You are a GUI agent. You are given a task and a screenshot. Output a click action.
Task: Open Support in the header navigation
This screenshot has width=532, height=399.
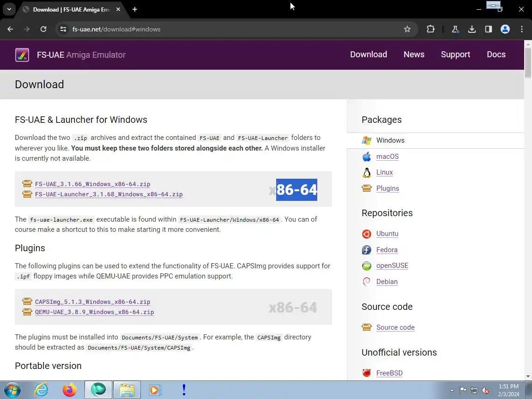pos(455,54)
